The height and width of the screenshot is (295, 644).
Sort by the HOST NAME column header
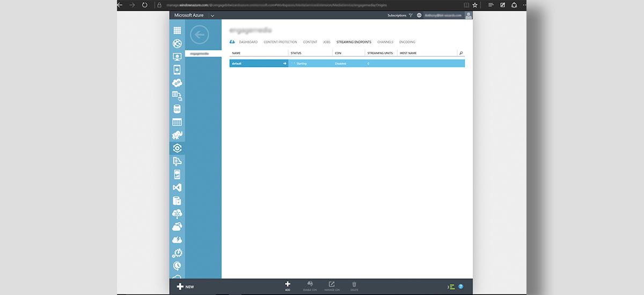pyautogui.click(x=408, y=53)
